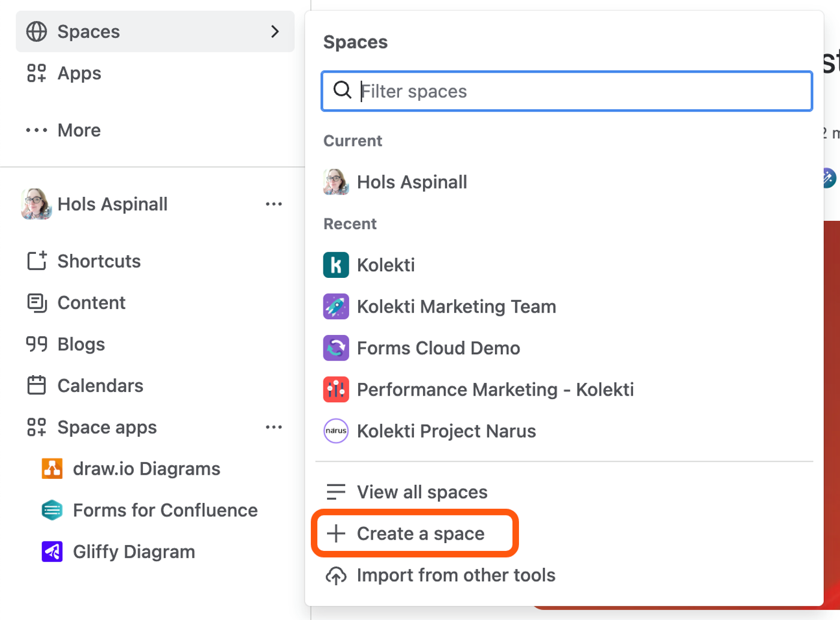Click the plus icon beside Create a space
Viewport: 840px width, 620px height.
[x=336, y=534]
